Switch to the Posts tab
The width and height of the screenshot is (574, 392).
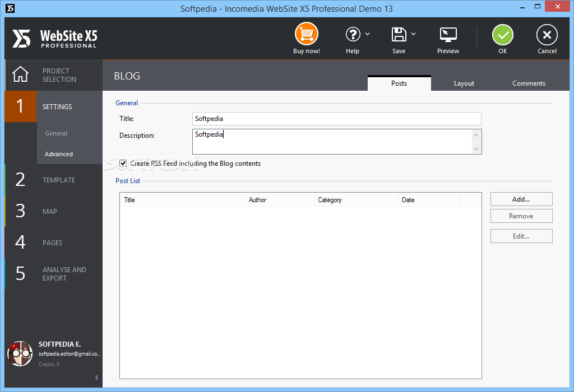pyautogui.click(x=399, y=83)
